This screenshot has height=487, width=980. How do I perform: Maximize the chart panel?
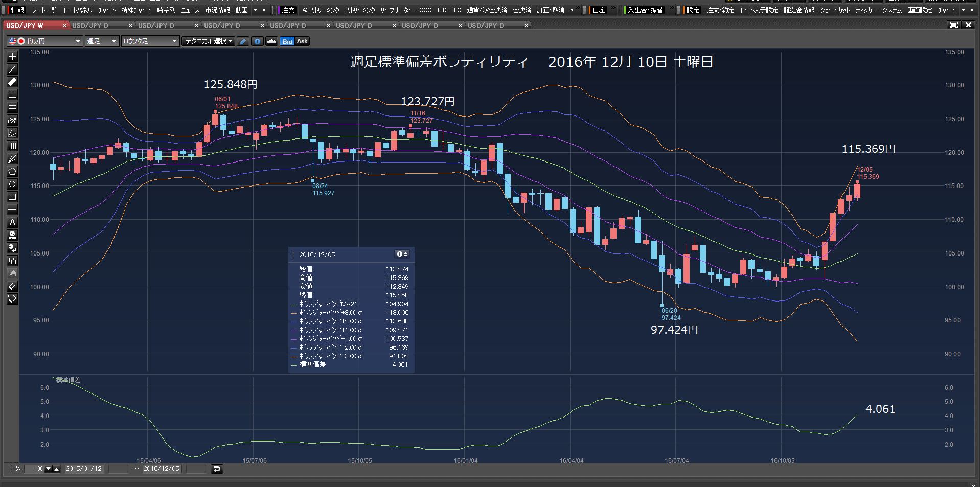(954, 25)
